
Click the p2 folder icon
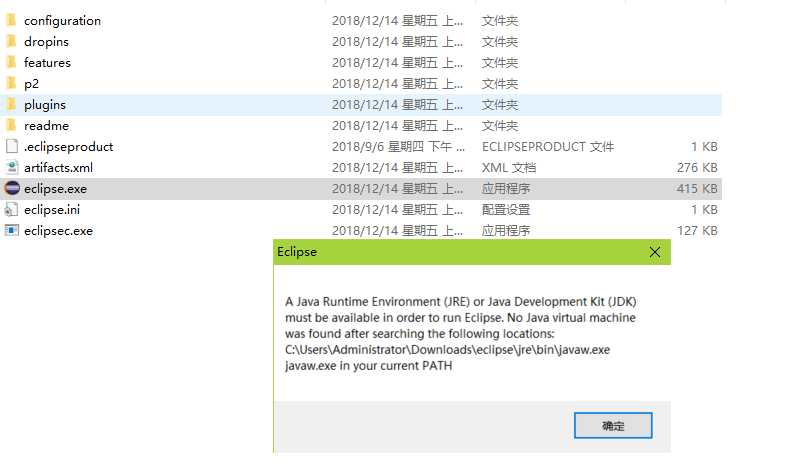coord(11,83)
